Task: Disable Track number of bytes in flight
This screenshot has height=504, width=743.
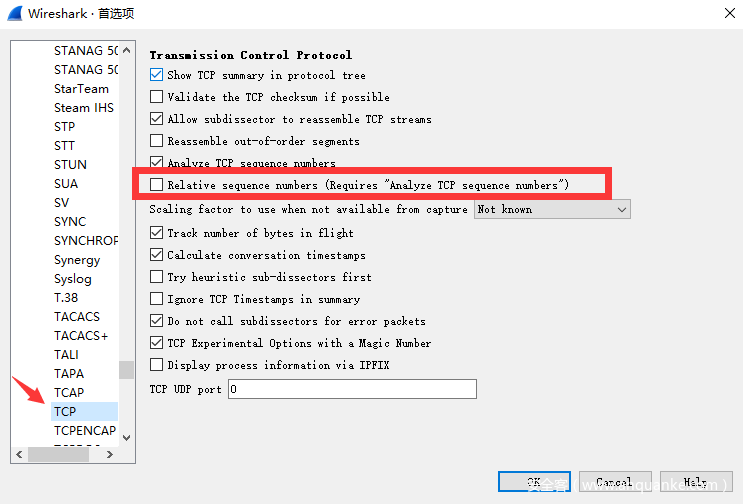Action: [156, 233]
